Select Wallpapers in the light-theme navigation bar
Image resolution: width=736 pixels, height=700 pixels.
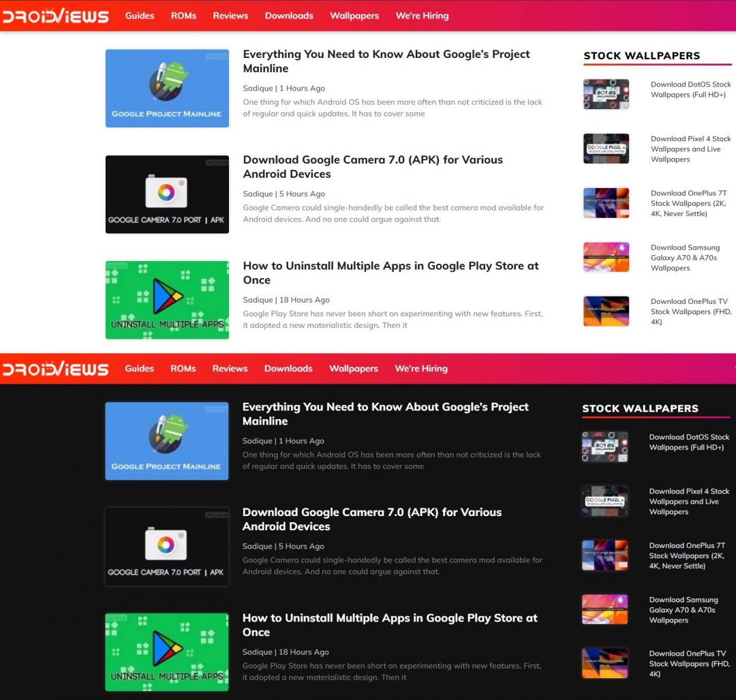point(354,16)
